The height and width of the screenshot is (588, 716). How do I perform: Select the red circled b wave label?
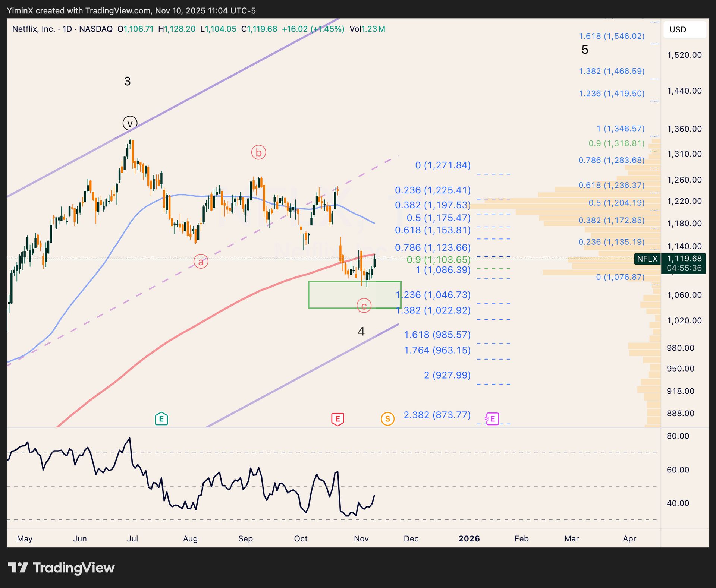tap(258, 152)
